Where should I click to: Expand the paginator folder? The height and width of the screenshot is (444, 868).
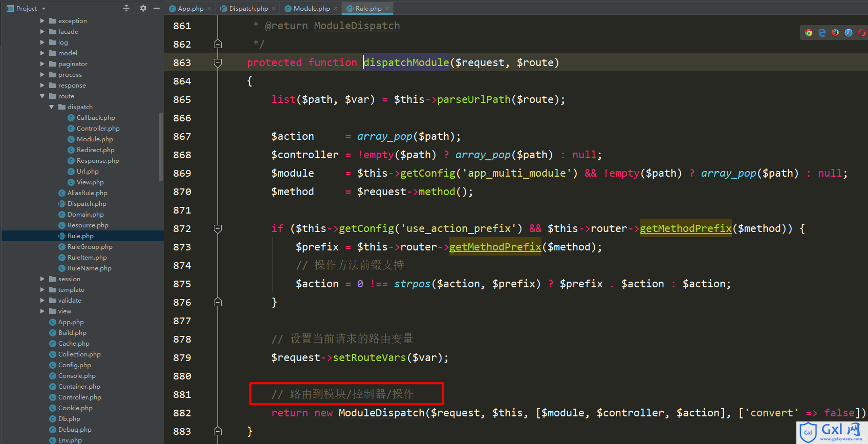[42, 64]
